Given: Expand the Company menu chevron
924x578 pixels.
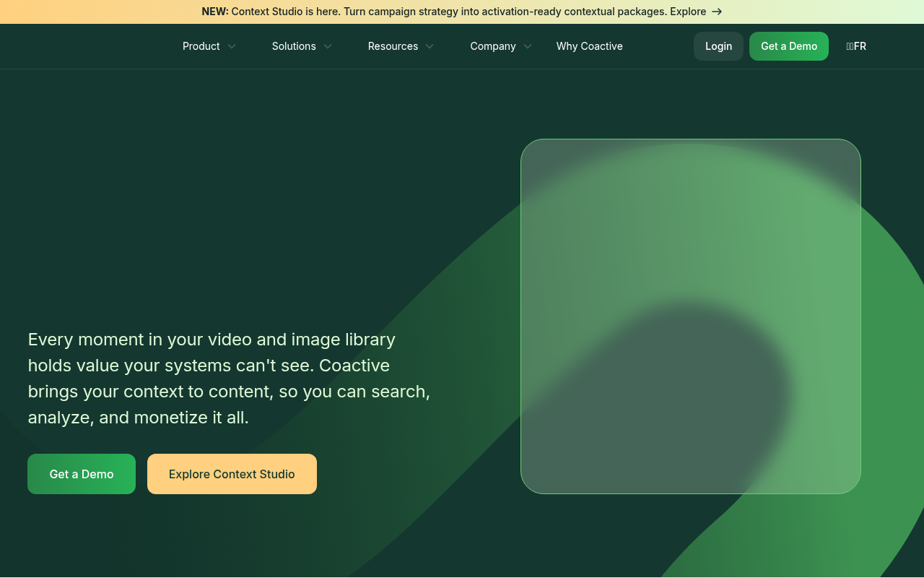Looking at the screenshot, I should click(528, 46).
